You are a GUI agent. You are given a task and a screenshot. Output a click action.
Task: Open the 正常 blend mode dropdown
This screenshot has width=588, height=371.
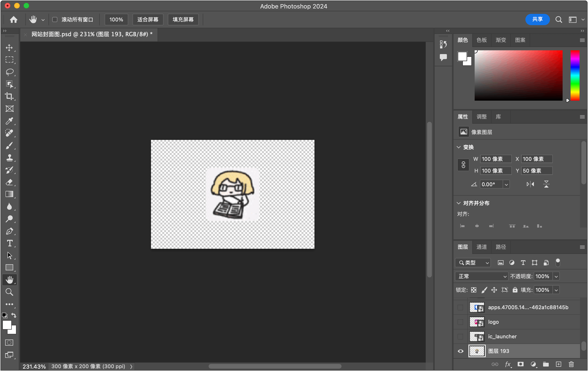click(x=481, y=276)
